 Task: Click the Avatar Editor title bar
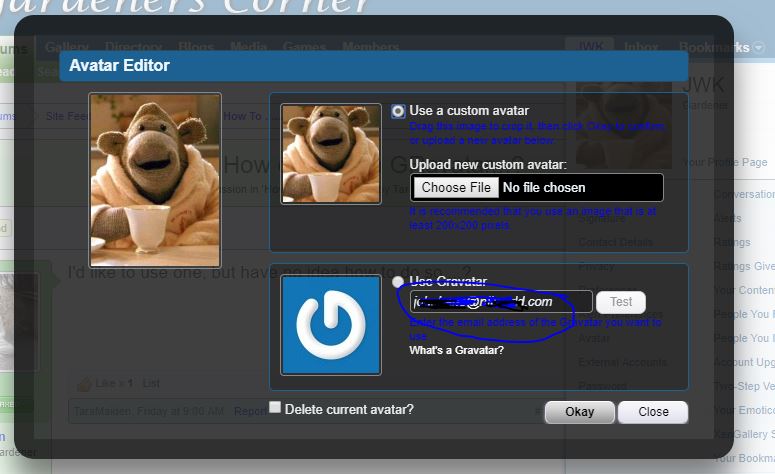(374, 66)
